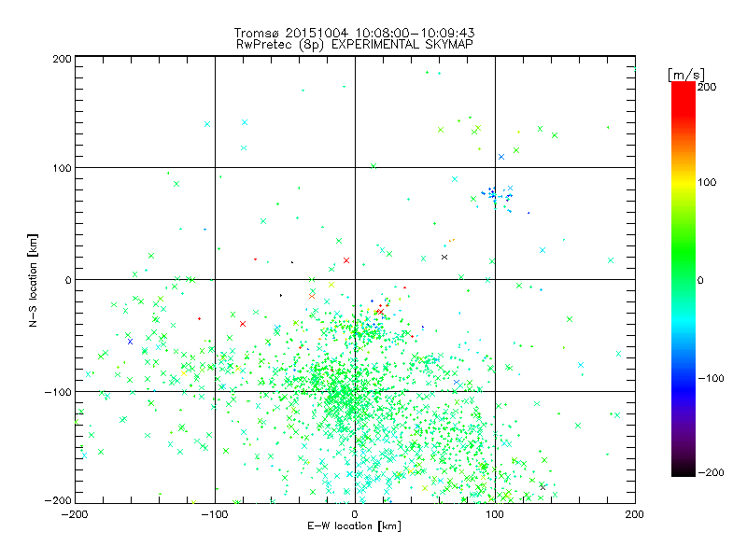
Task: Click the colorbar 200 label at top
Action: coord(707,87)
